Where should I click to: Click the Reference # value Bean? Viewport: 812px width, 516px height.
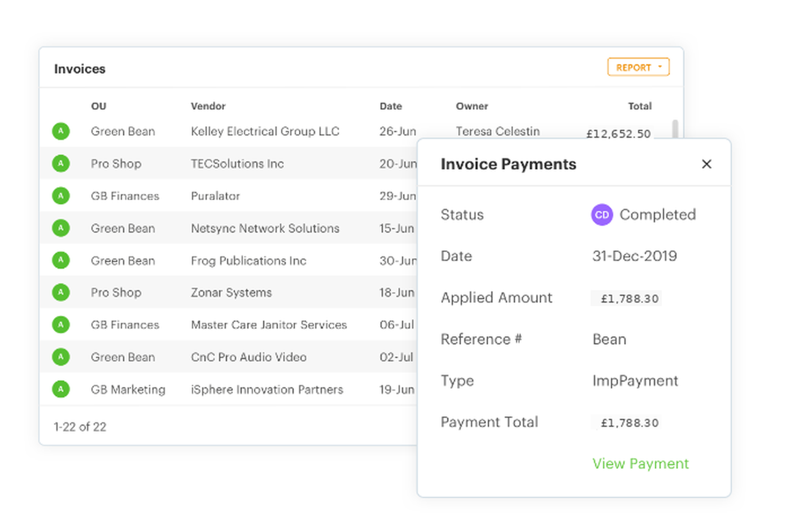(609, 339)
